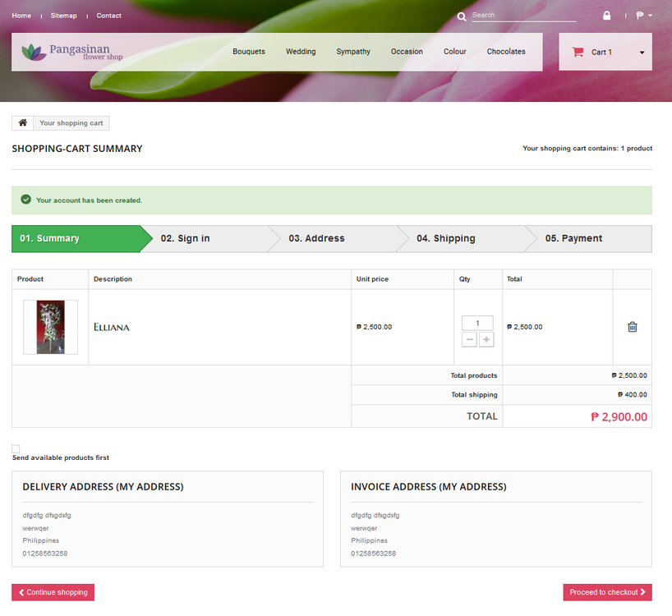Remove Elliana using the trash icon
Viewport: 672px width, 616px height.
632,326
